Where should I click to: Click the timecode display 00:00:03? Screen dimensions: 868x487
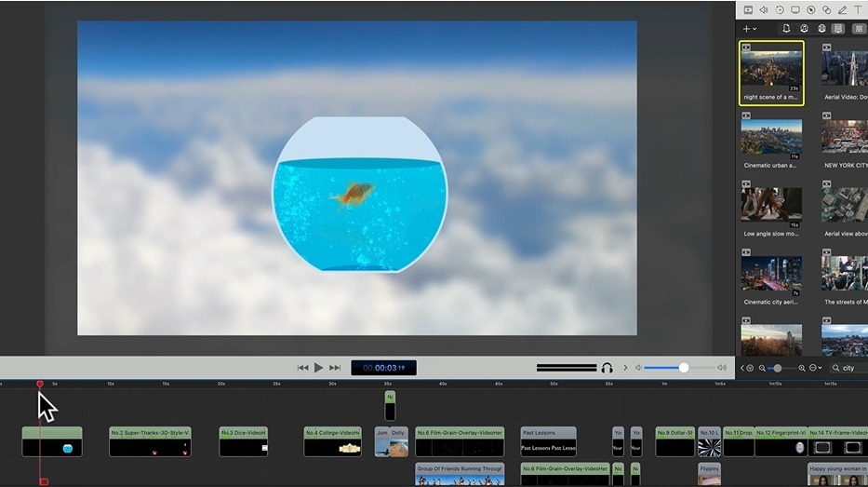(383, 368)
